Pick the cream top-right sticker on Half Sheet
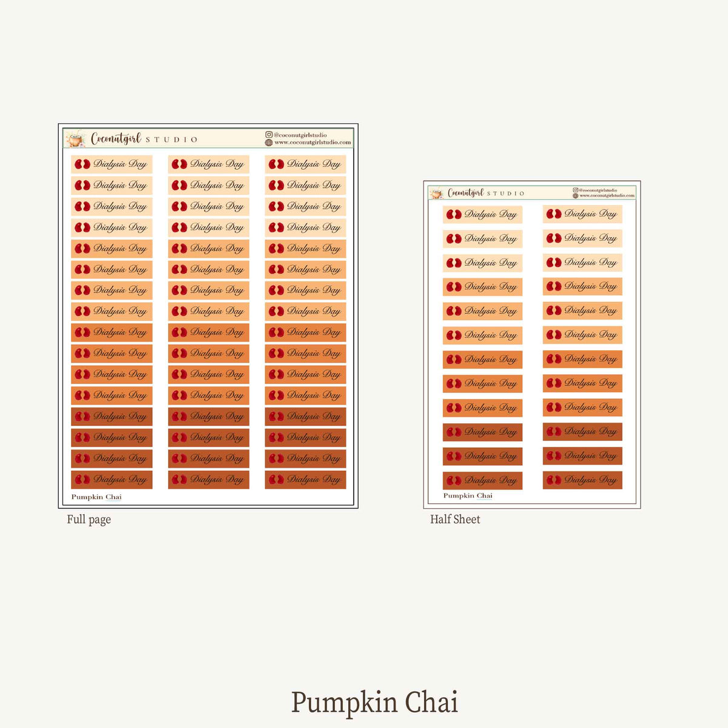728x728 pixels. pos(582,214)
